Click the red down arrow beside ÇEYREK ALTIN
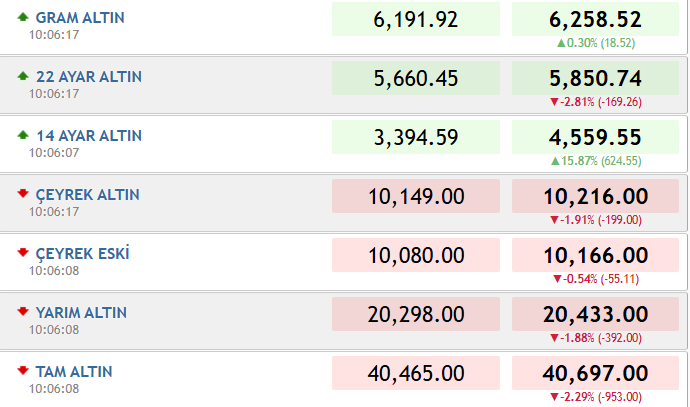The height and width of the screenshot is (407, 690). point(23,194)
